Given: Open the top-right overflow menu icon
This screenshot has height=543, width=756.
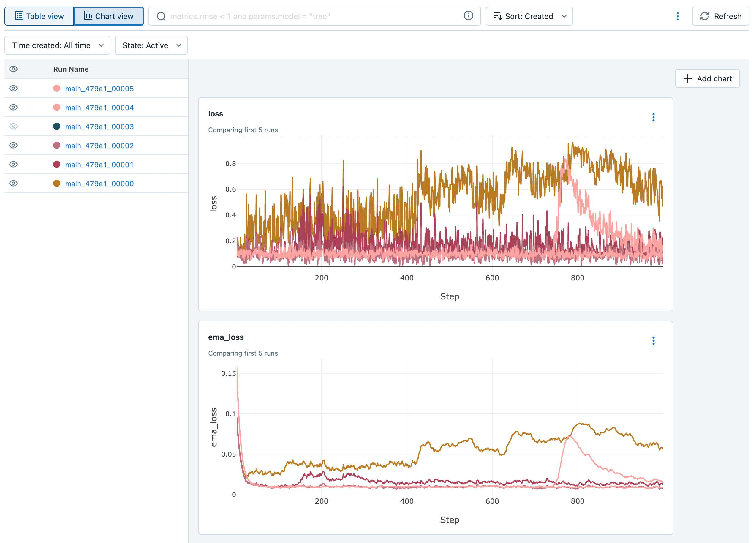Looking at the screenshot, I should [678, 16].
